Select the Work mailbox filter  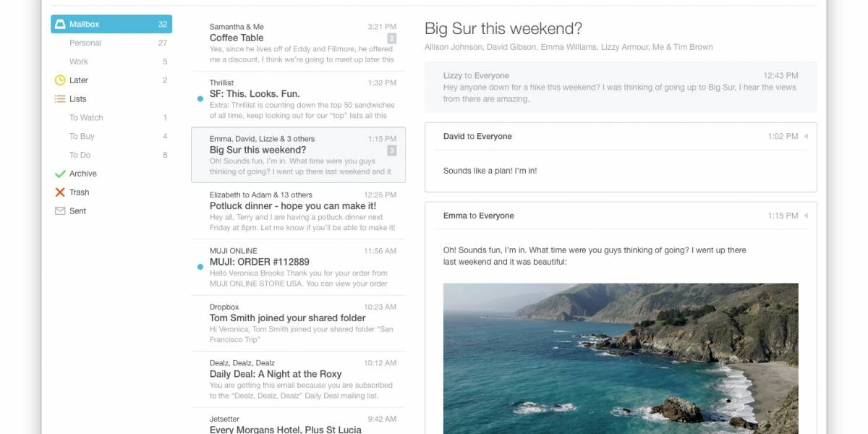pos(111,61)
